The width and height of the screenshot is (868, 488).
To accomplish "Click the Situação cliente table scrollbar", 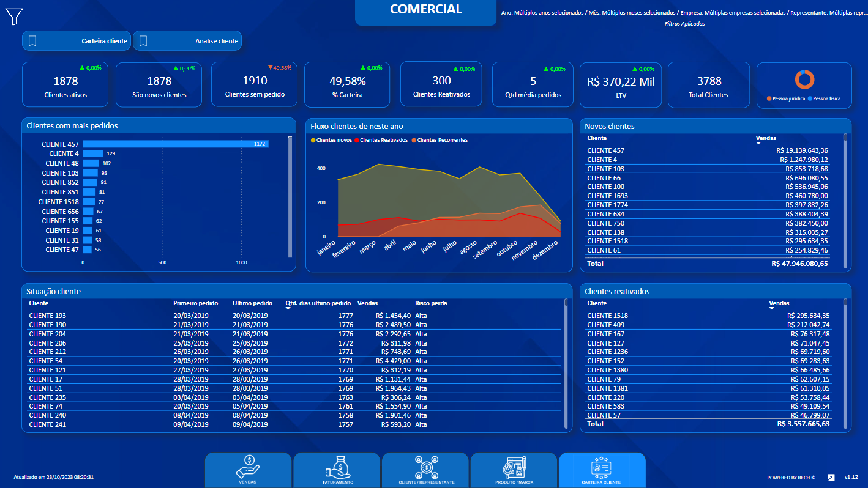I will click(566, 363).
